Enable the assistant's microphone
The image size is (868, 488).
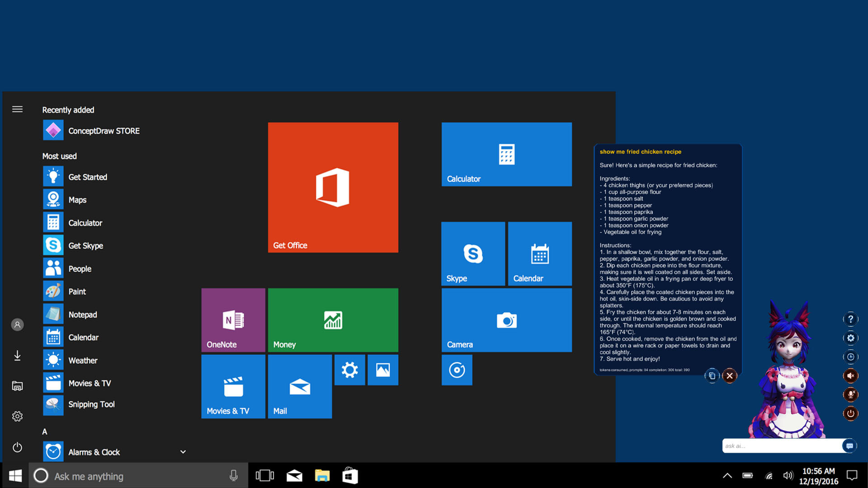[x=851, y=394]
